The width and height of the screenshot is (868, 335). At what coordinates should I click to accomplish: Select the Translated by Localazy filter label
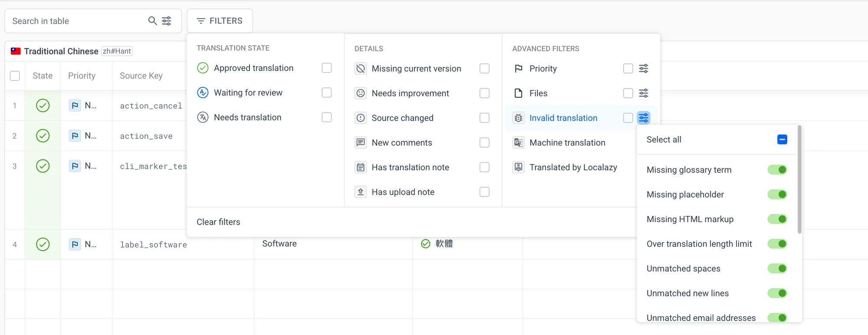pos(573,167)
